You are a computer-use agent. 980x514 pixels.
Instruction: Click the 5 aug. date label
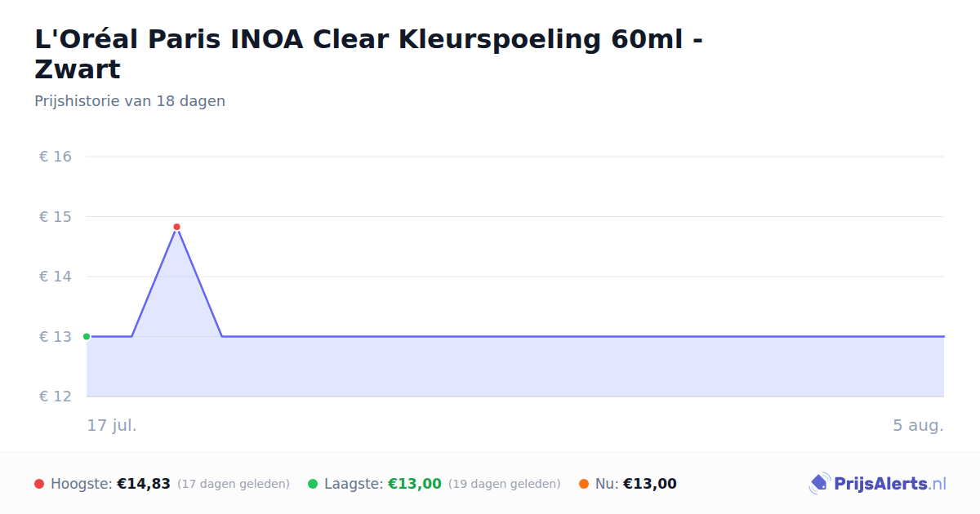(x=918, y=425)
